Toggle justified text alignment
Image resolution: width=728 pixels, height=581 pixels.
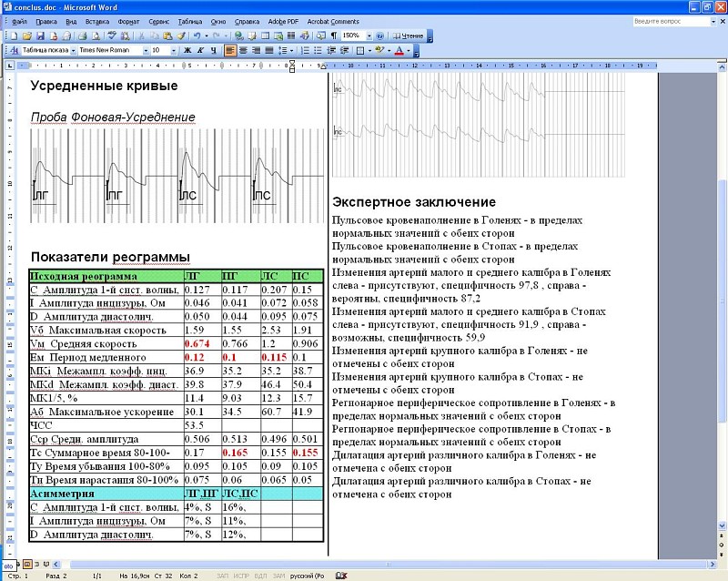268,50
